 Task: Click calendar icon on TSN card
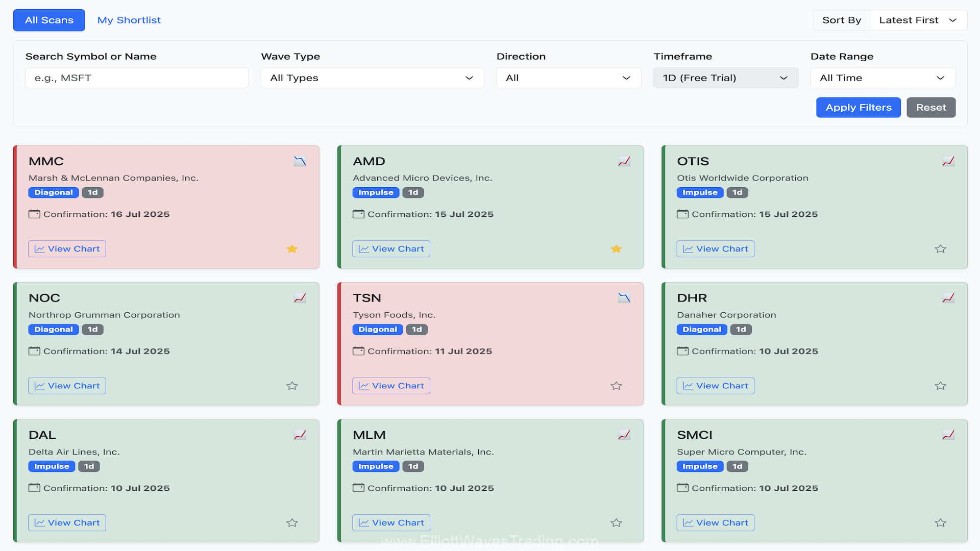[x=358, y=351]
